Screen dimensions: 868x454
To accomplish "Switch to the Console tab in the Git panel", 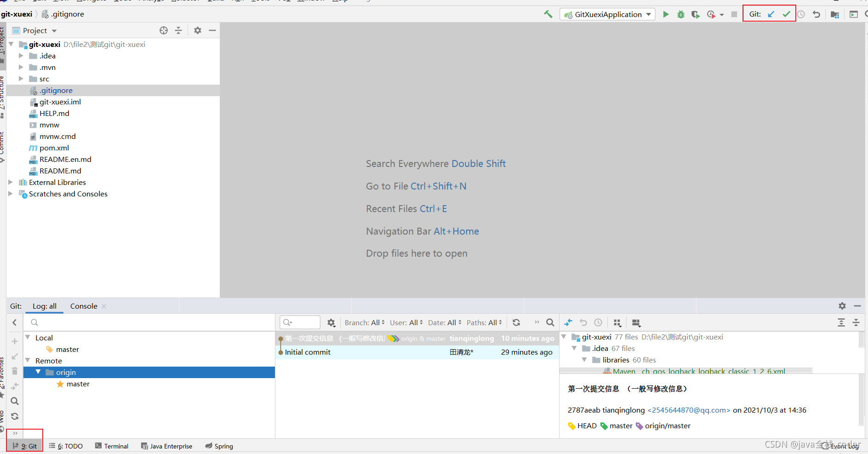I will click(x=84, y=306).
